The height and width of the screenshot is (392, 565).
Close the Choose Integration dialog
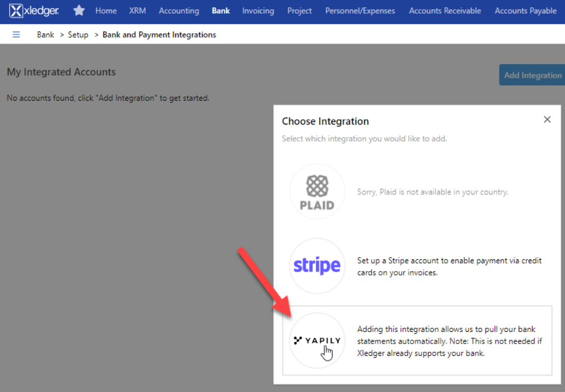[547, 119]
